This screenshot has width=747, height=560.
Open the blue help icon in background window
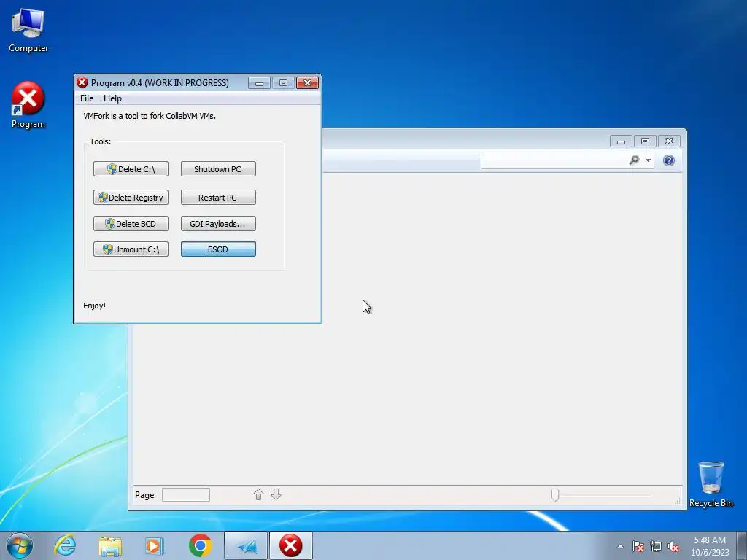point(669,160)
